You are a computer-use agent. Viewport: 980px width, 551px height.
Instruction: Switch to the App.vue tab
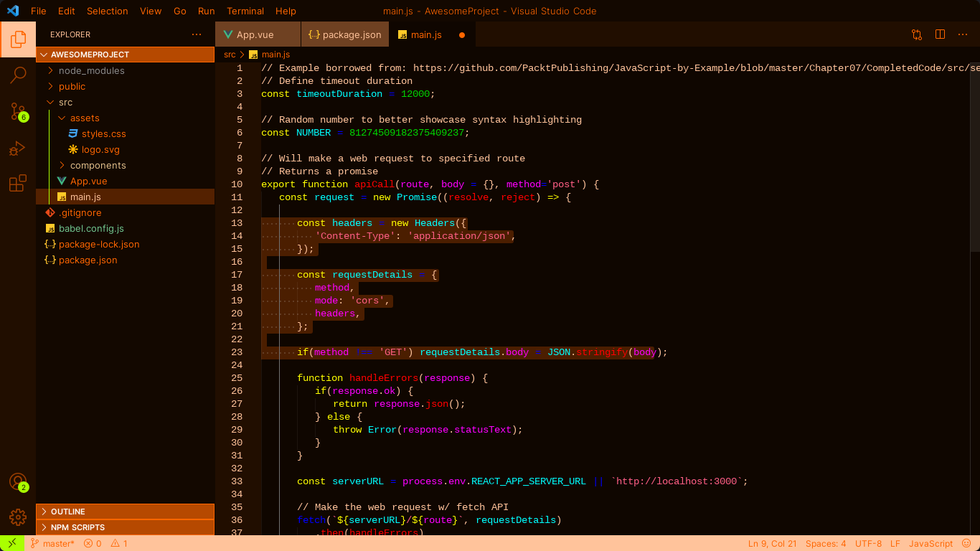(258, 34)
